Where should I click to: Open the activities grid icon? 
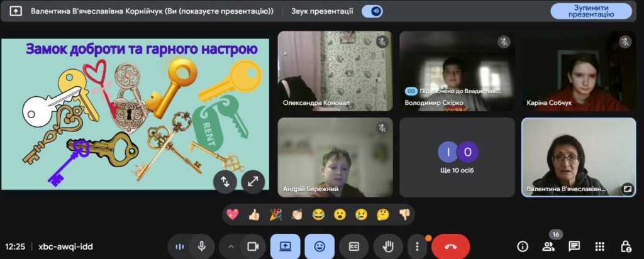click(x=599, y=246)
